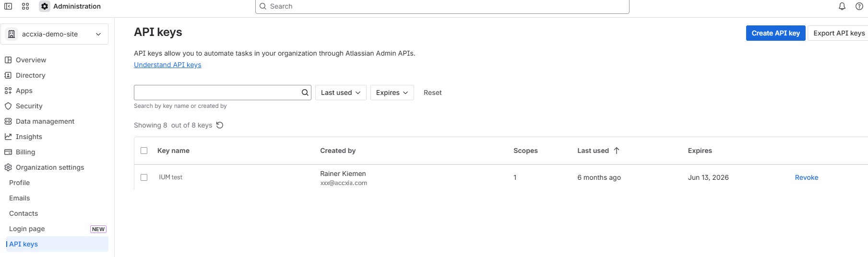Select all keys with header checkbox
This screenshot has width=868, height=257.
144,151
